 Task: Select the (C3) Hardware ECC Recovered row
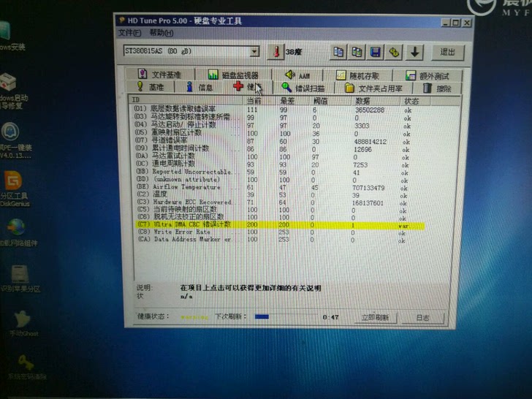click(x=273, y=202)
